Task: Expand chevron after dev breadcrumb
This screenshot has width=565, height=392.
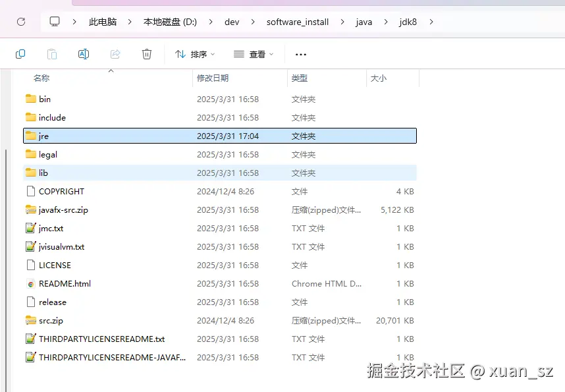Action: click(253, 22)
